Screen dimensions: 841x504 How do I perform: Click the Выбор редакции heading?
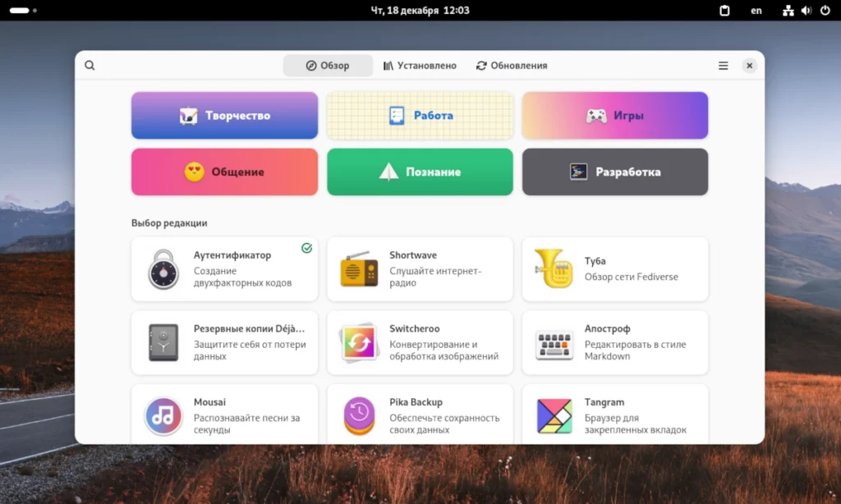(169, 223)
